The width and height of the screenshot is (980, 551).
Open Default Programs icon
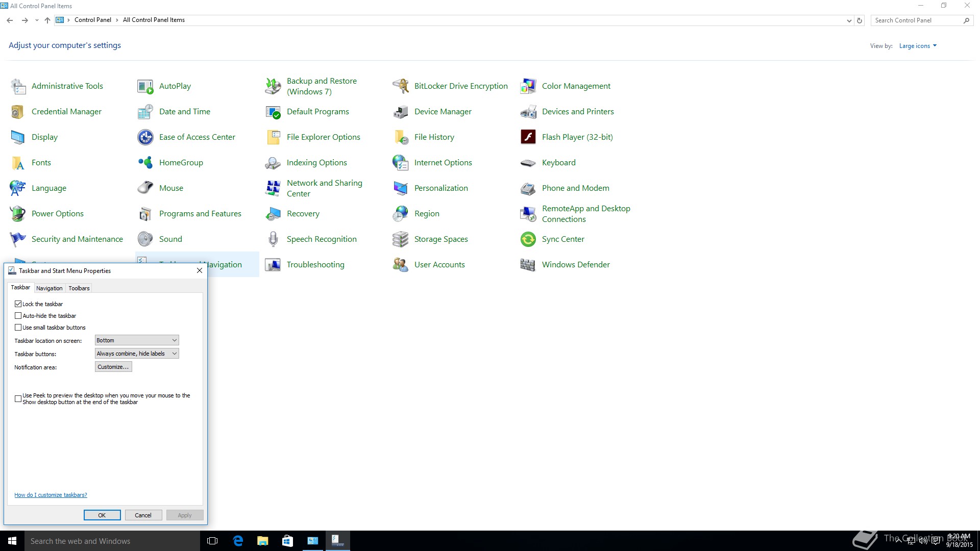[x=273, y=112]
